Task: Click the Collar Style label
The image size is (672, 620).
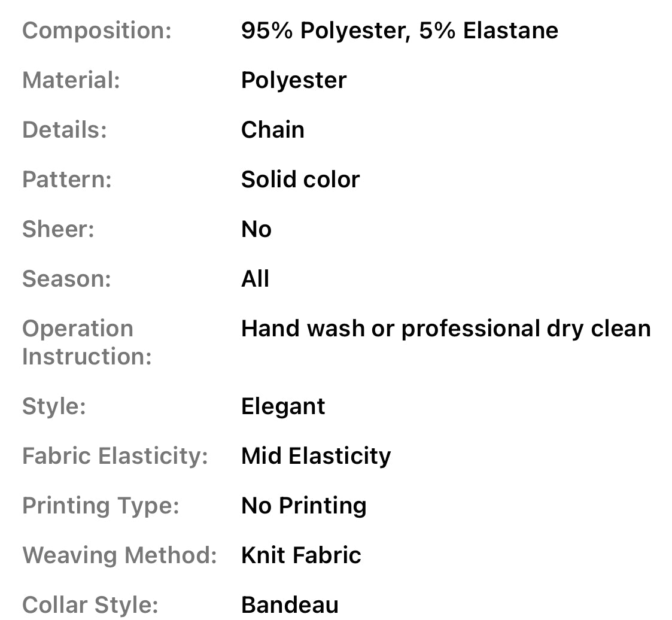Action: pyautogui.click(x=90, y=605)
